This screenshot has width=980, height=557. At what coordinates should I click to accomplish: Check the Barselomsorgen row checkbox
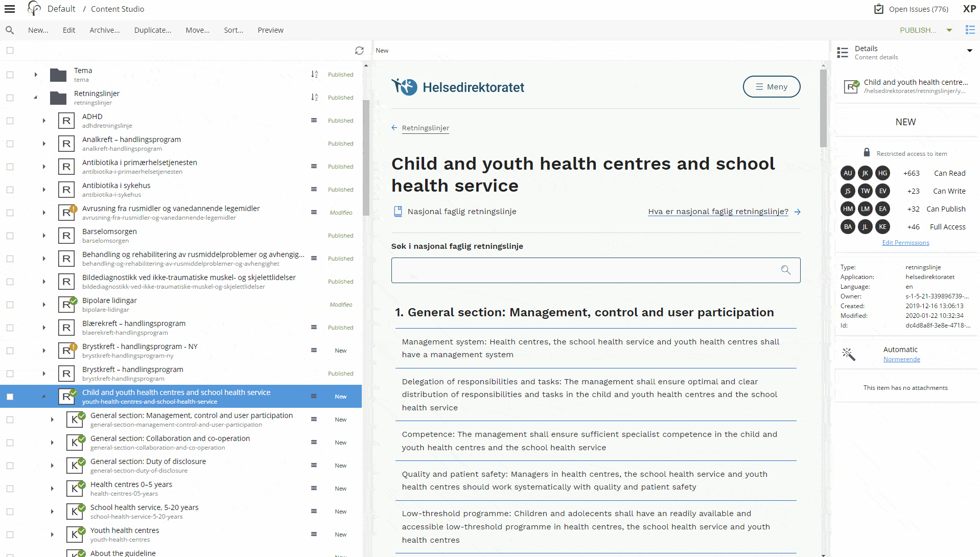click(x=10, y=236)
